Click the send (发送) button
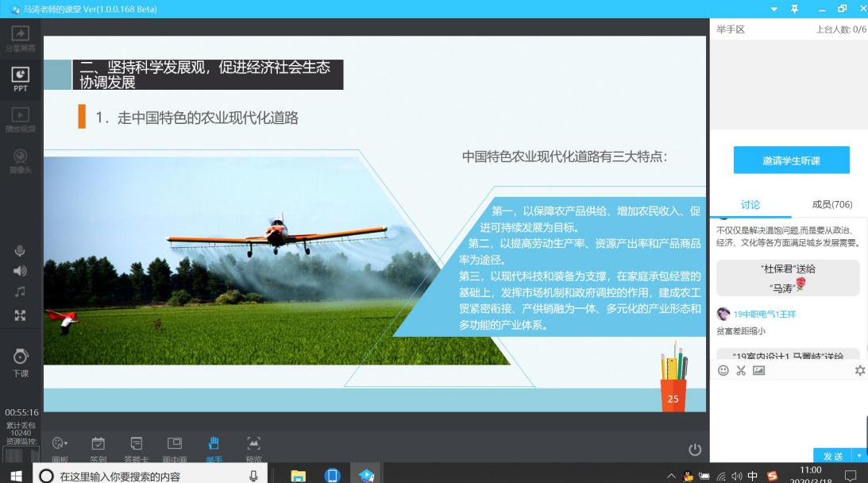 pos(832,456)
